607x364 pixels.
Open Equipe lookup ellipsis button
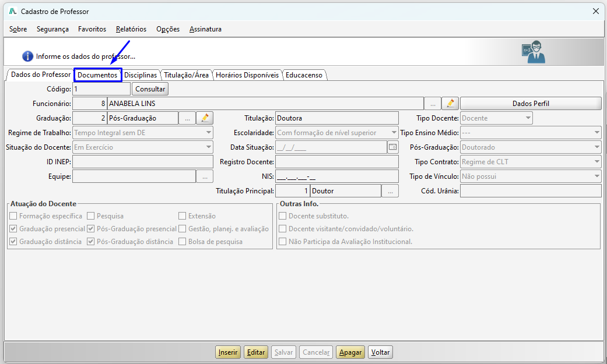click(205, 176)
